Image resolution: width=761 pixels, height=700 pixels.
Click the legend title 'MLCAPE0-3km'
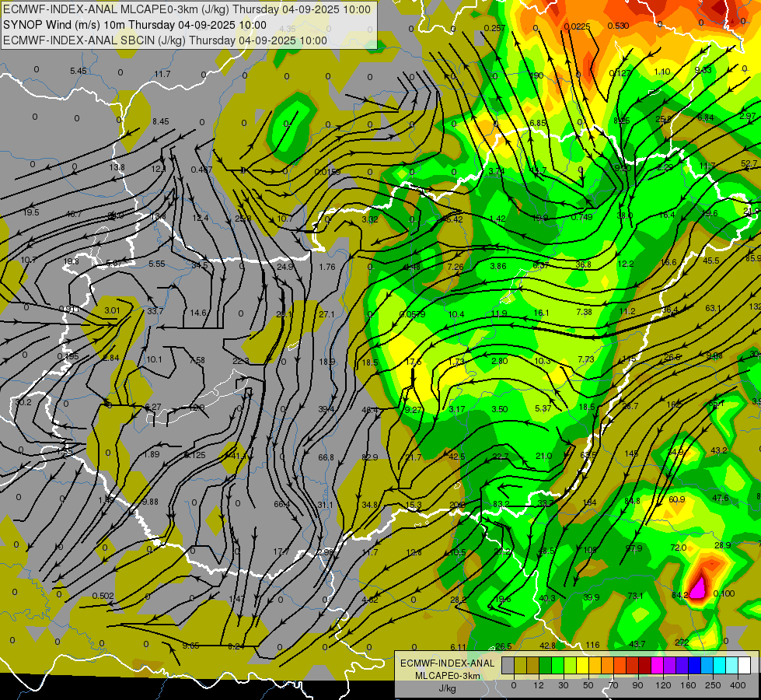(447, 676)
